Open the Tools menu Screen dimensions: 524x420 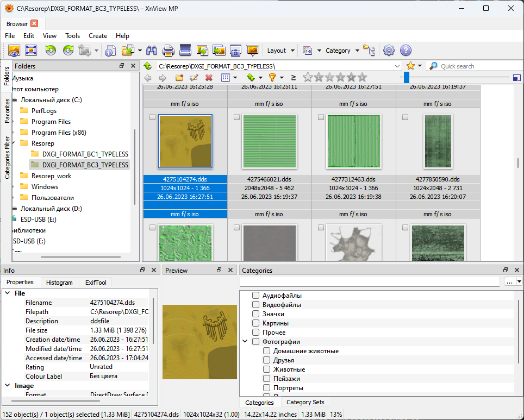[x=72, y=35]
